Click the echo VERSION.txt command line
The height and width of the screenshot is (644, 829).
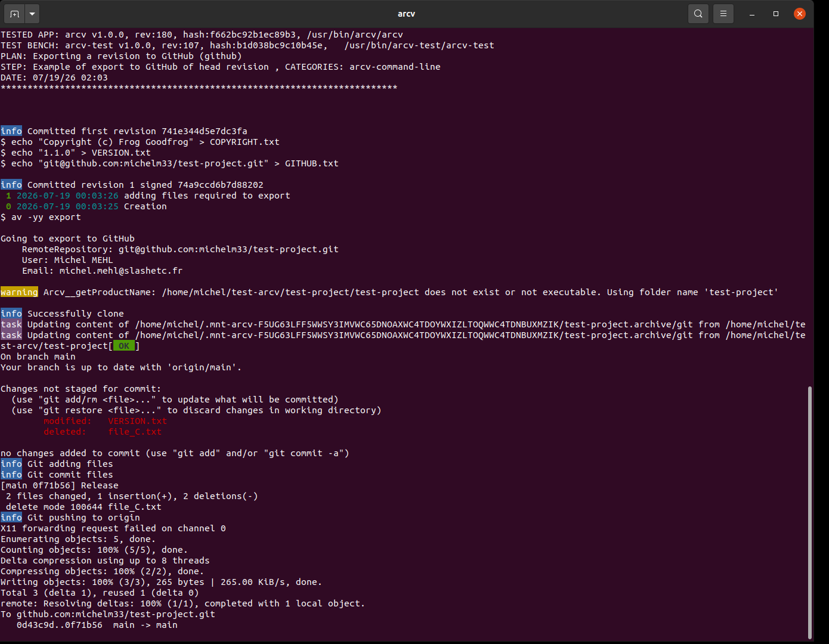click(76, 153)
